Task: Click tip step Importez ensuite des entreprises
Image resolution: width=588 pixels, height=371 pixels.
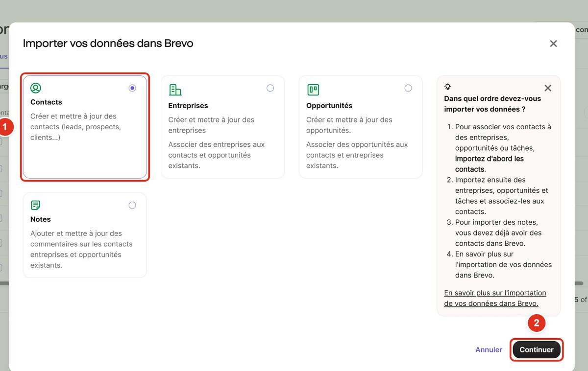Action: [x=502, y=196]
